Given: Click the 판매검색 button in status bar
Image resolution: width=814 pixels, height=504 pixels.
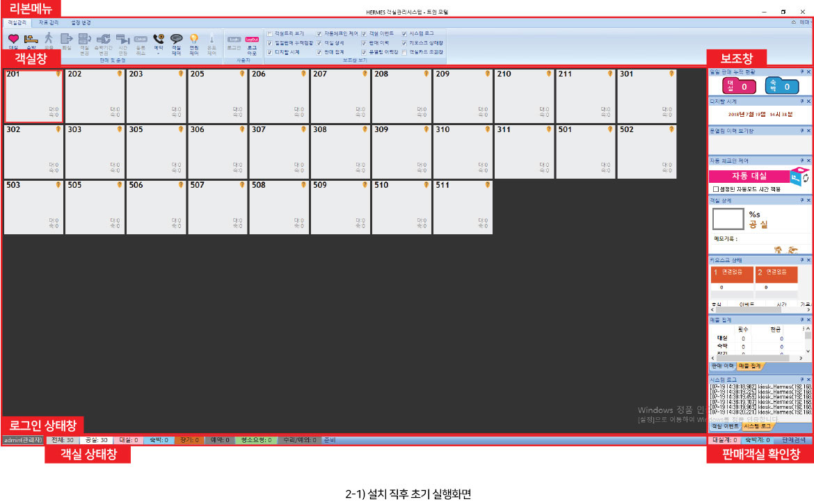Looking at the screenshot, I should 794,440.
